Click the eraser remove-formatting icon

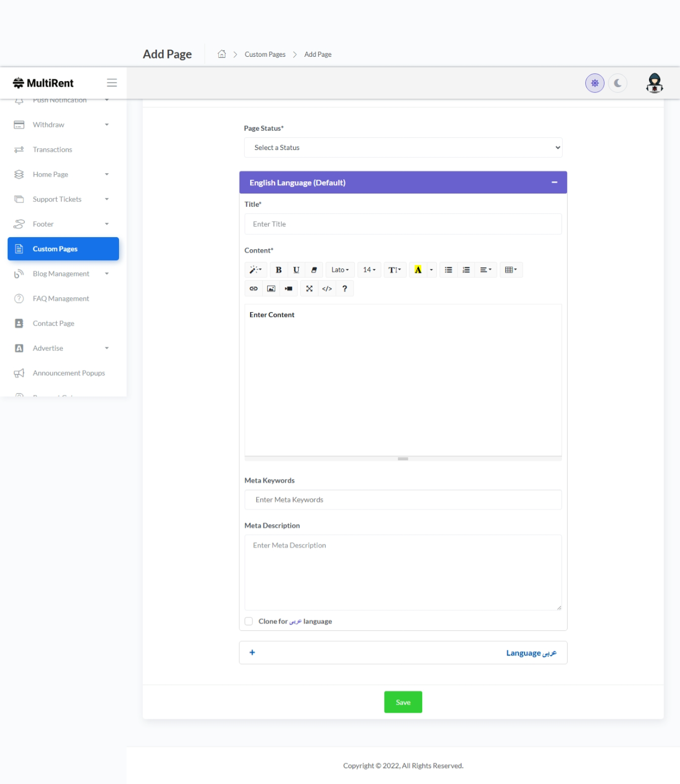pos(314,270)
